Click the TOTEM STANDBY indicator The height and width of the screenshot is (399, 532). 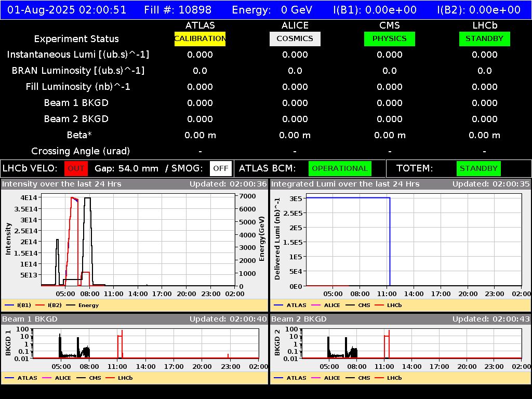click(x=478, y=169)
